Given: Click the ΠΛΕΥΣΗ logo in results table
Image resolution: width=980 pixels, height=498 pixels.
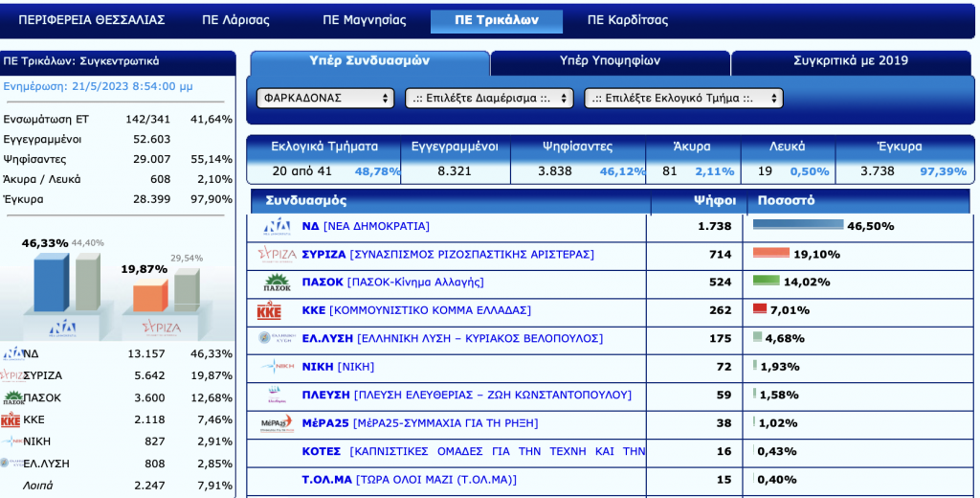Looking at the screenshot, I should click(x=277, y=395).
